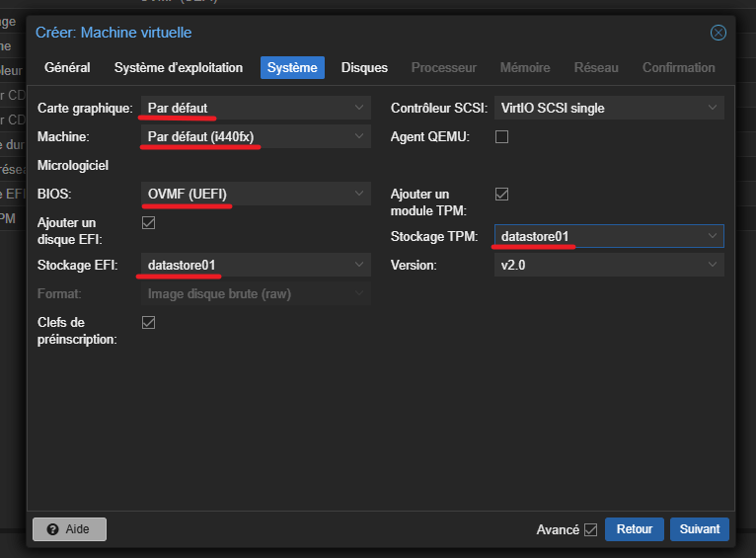756x558 pixels.
Task: Switch to the Général tab
Action: tap(67, 67)
